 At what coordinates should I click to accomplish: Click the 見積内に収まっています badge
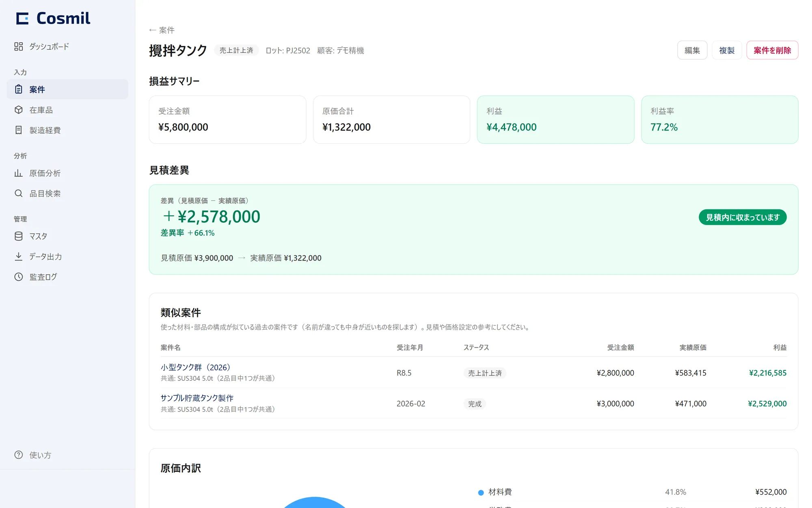(743, 217)
